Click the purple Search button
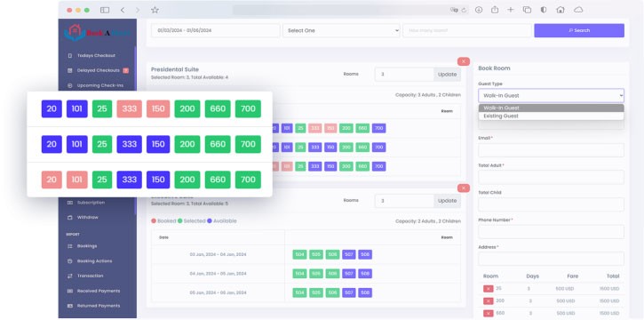The height and width of the screenshot is (320, 644). [x=579, y=30]
